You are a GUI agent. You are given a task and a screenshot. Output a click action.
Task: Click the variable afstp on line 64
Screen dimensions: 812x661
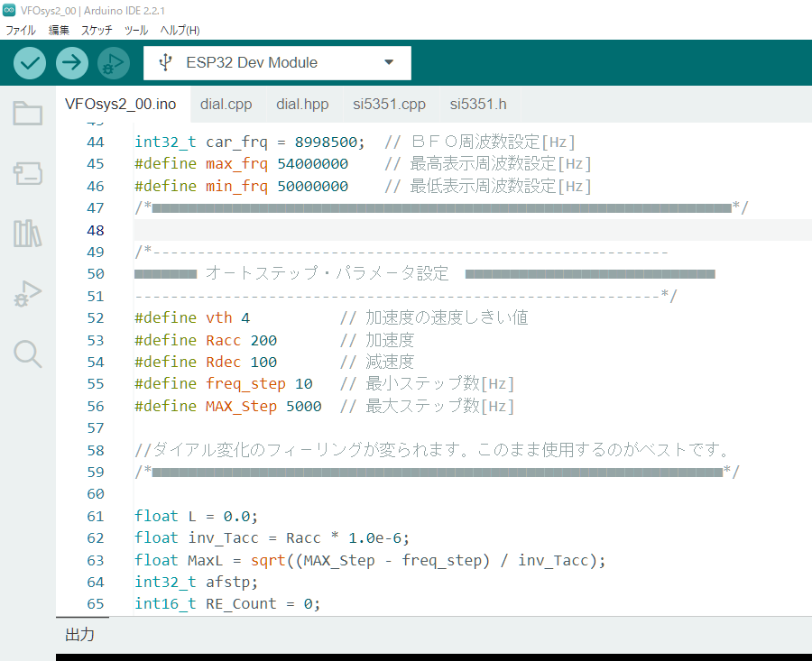(227, 583)
